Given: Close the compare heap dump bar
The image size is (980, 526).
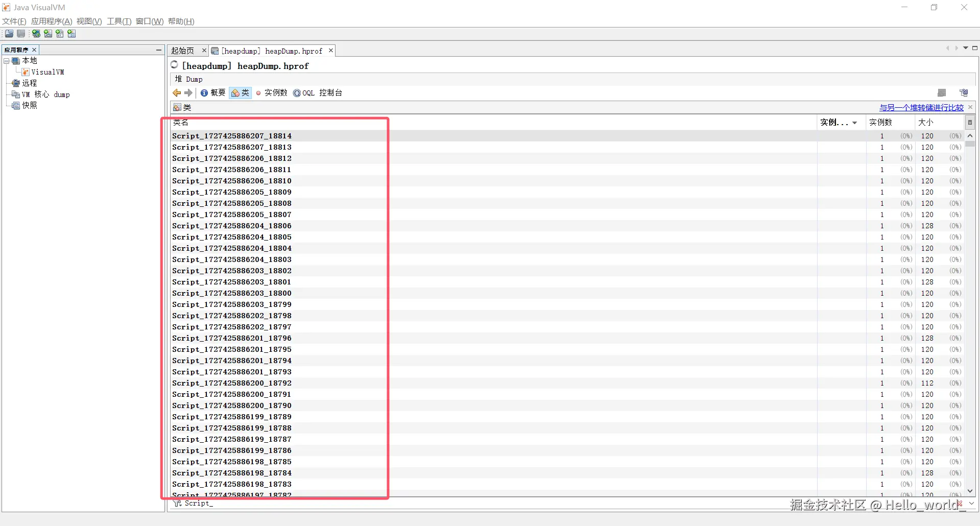Looking at the screenshot, I should tap(970, 107).
